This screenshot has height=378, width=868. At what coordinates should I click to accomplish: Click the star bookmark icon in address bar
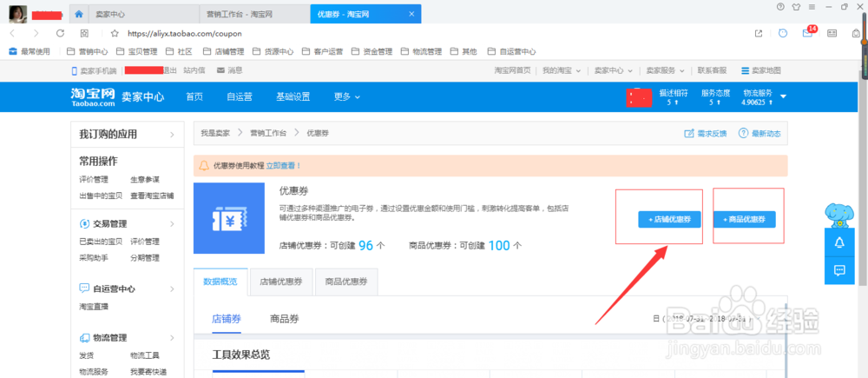coord(115,33)
